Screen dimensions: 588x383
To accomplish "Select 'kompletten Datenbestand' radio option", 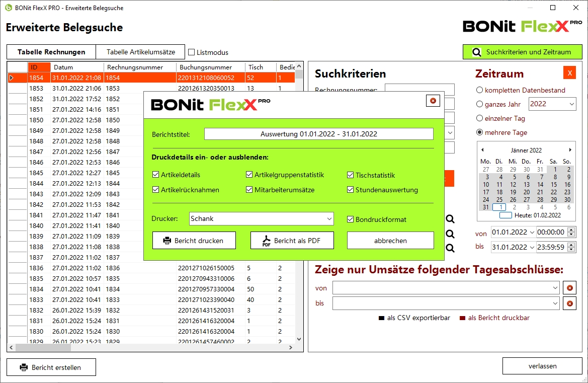I will pos(479,91).
